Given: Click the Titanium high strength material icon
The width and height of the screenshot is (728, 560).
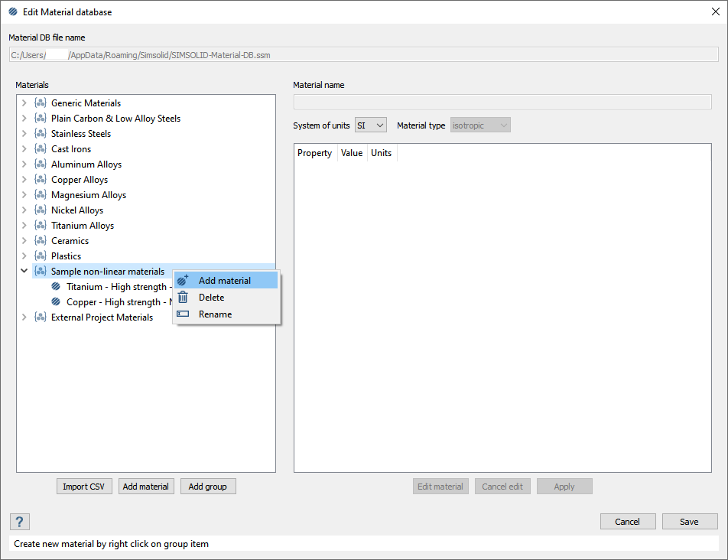Looking at the screenshot, I should (56, 287).
